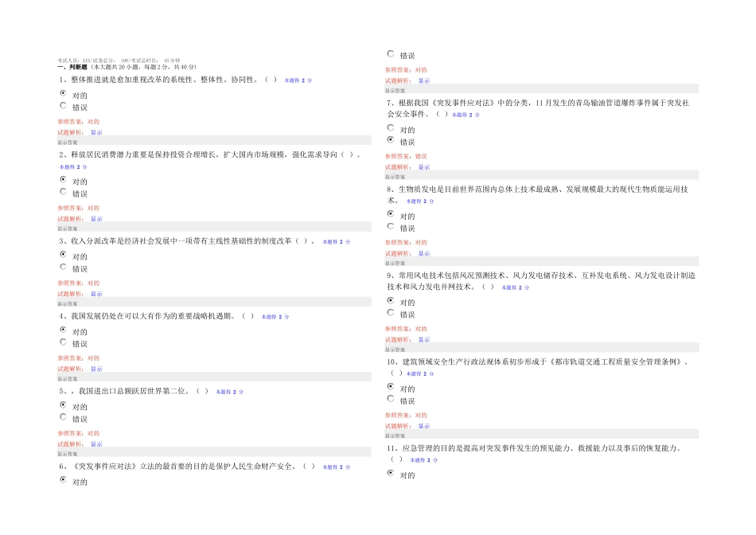756x535 pixels.
Task: Click 显示 analysis link for question 7
Action: pos(424,167)
